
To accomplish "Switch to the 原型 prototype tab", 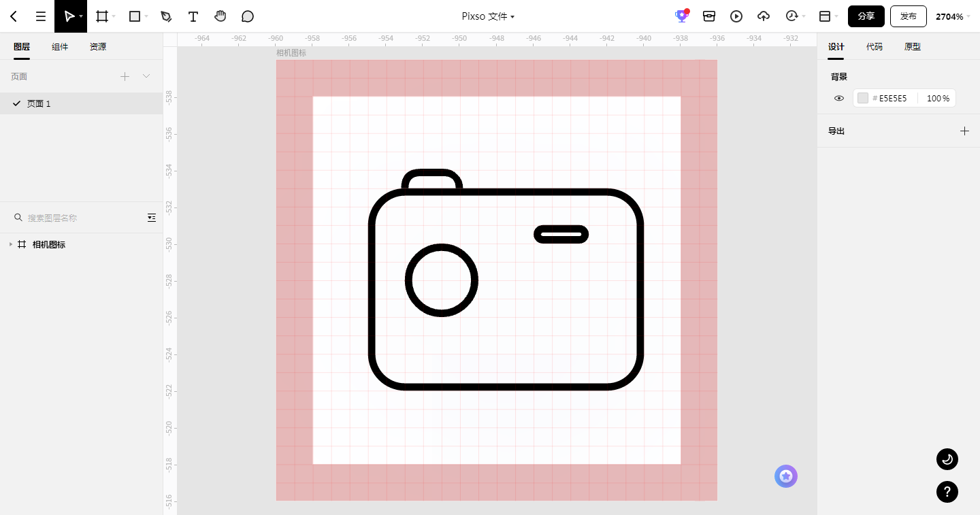I will pyautogui.click(x=913, y=47).
